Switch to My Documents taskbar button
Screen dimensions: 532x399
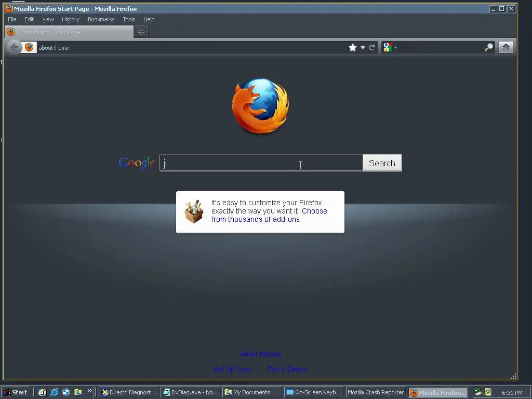(252, 392)
